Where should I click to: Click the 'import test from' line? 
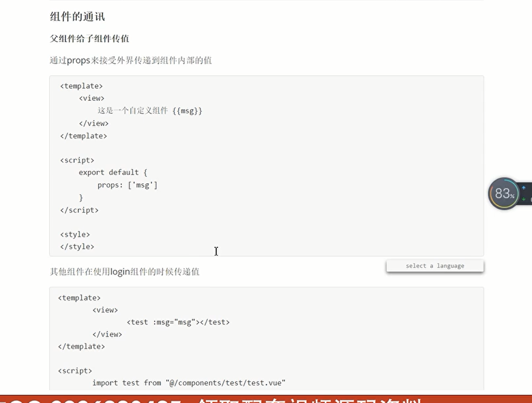click(189, 383)
